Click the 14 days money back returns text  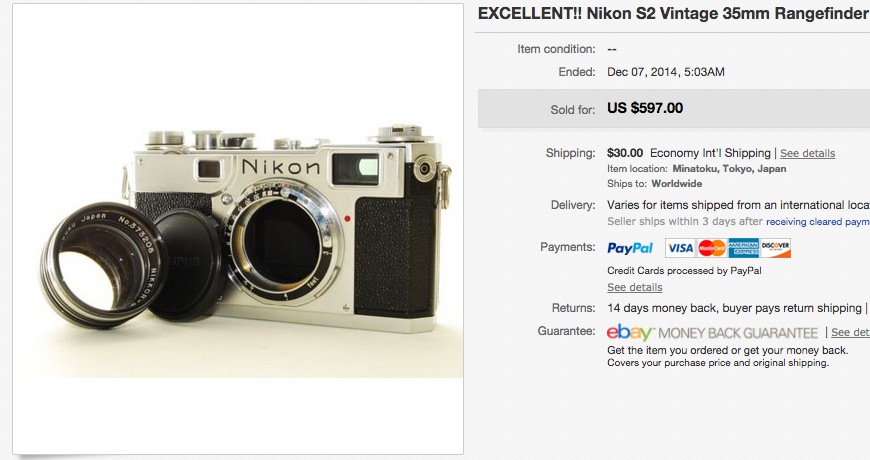pyautogui.click(x=734, y=308)
